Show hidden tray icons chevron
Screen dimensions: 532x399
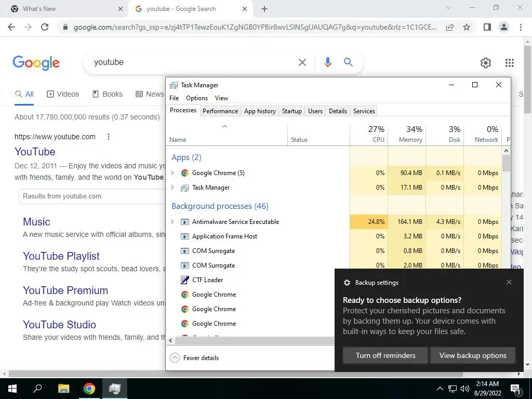click(440, 389)
